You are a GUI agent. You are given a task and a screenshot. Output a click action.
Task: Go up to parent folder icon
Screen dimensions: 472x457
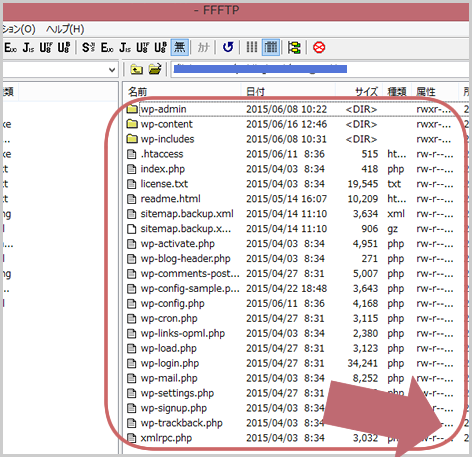(136, 69)
